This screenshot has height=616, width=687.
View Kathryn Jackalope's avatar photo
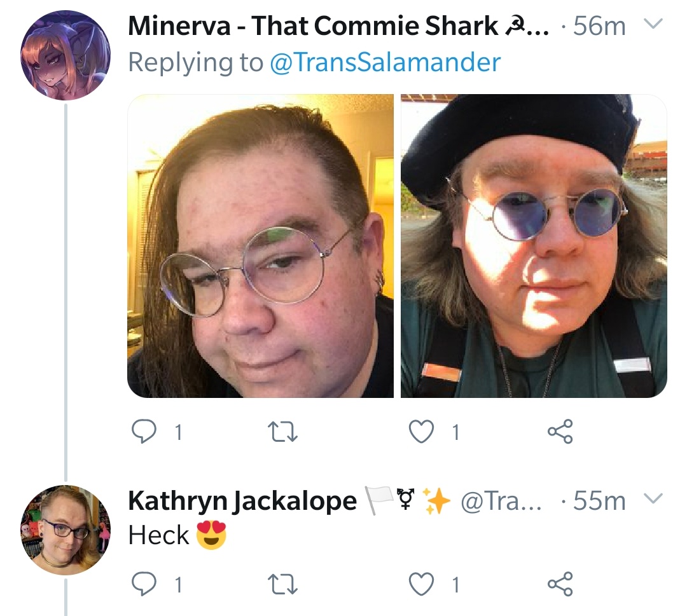[x=66, y=530]
